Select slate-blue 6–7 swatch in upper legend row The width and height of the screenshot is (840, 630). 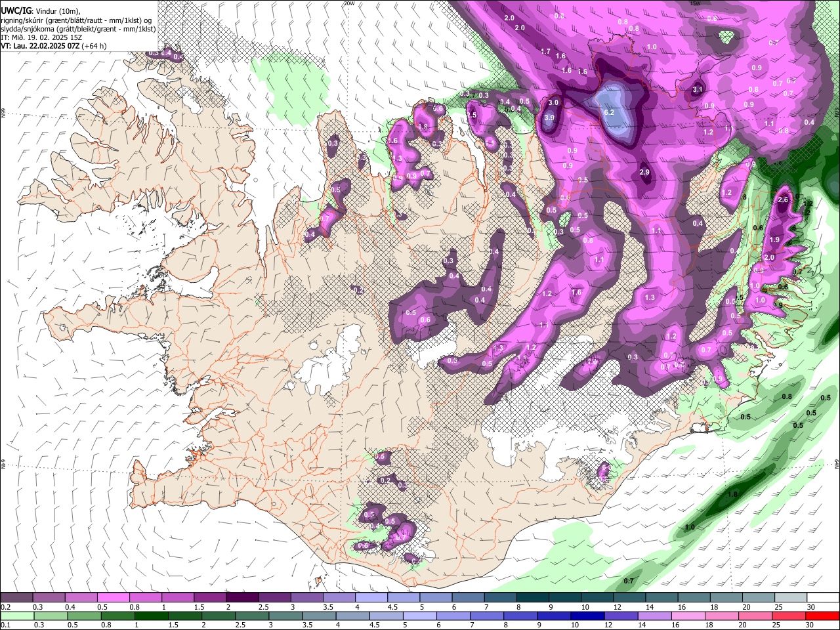pos(469,597)
